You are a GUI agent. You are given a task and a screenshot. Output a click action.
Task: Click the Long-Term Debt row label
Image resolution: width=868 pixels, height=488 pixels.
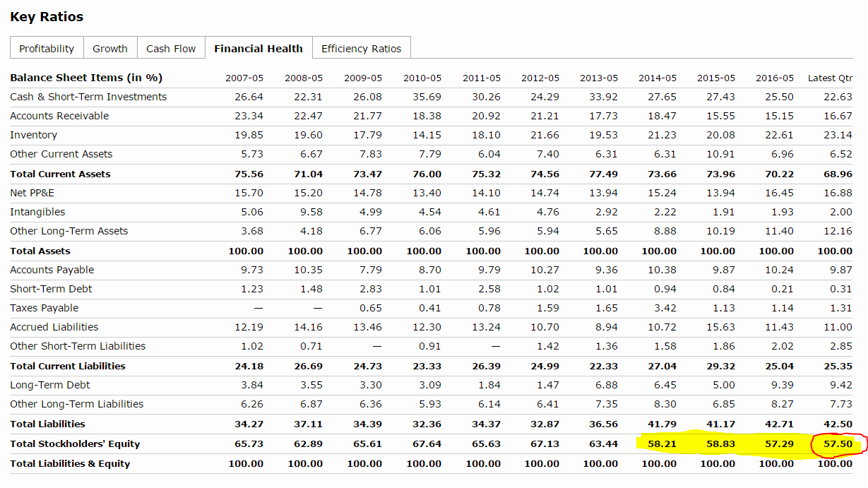(50, 385)
